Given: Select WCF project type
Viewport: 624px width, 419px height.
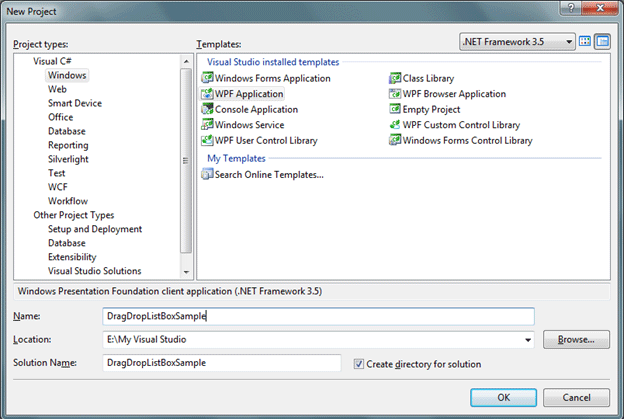Looking at the screenshot, I should tap(58, 187).
